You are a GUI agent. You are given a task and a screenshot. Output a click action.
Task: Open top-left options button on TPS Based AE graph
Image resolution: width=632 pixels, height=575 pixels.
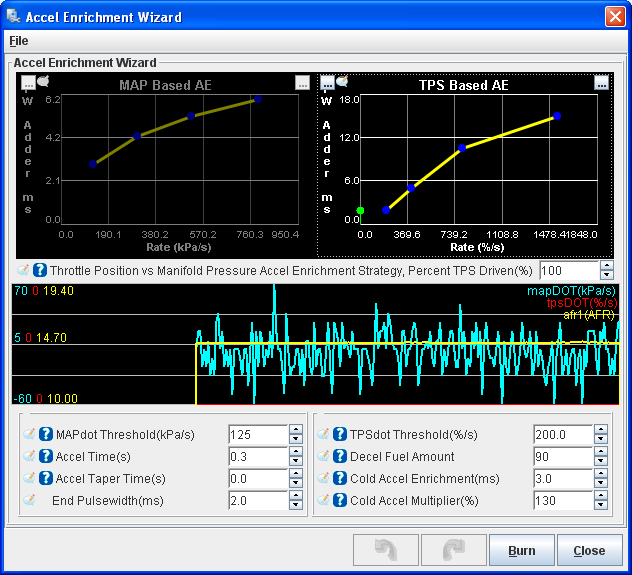coord(327,84)
